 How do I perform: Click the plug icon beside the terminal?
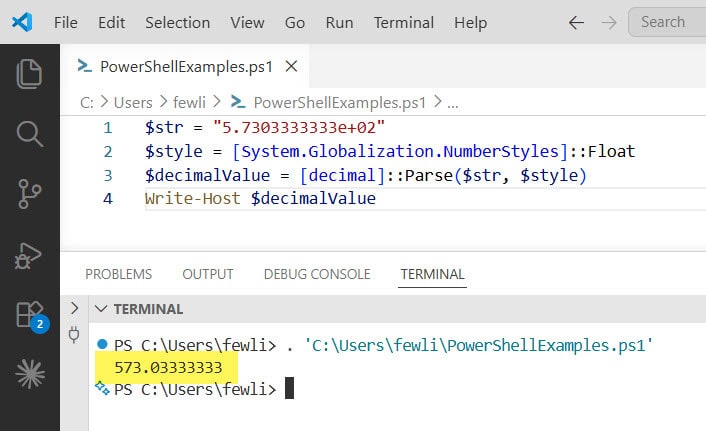[74, 334]
